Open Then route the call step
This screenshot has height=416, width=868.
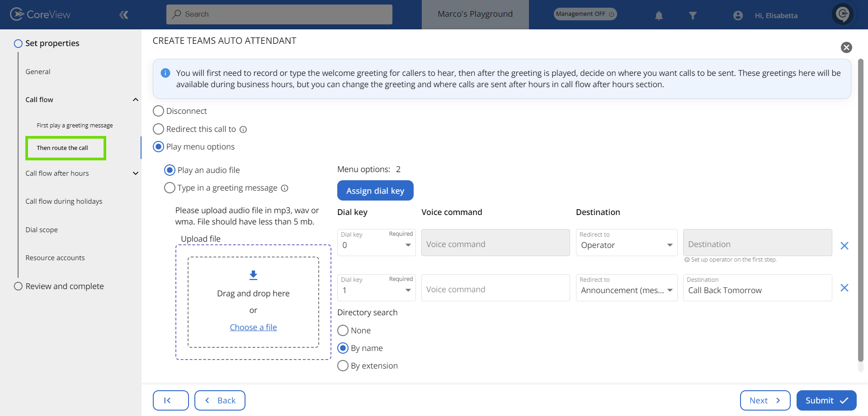(x=62, y=148)
